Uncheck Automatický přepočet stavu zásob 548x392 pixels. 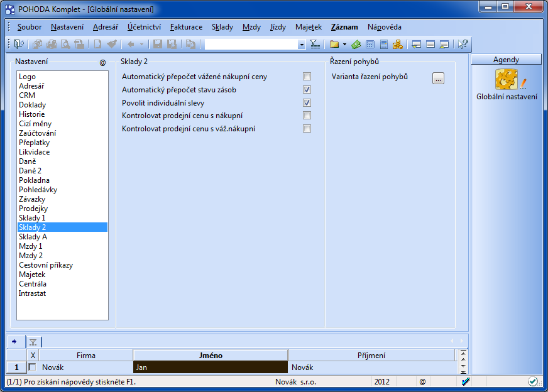pos(307,89)
